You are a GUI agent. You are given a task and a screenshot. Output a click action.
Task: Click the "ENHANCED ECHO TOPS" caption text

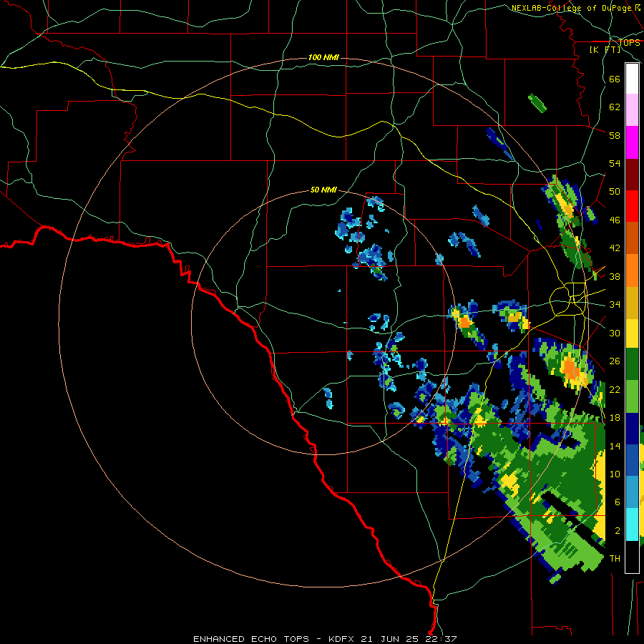(251, 639)
